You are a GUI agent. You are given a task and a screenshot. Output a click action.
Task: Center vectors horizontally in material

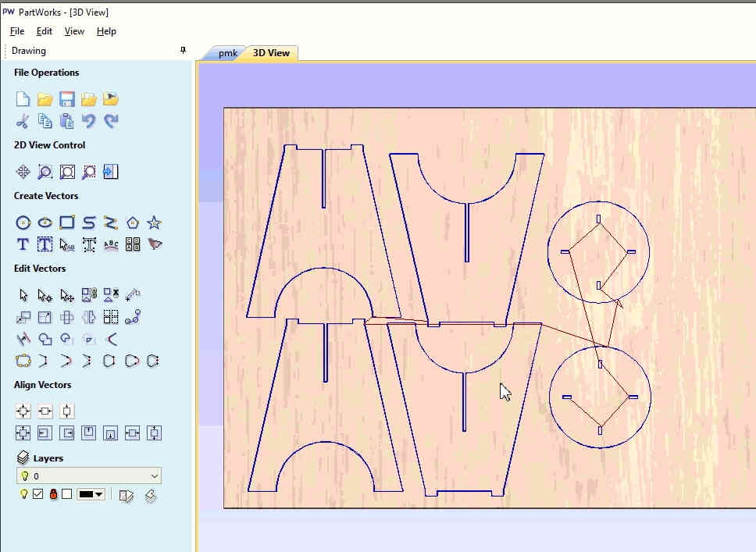pyautogui.click(x=45, y=411)
